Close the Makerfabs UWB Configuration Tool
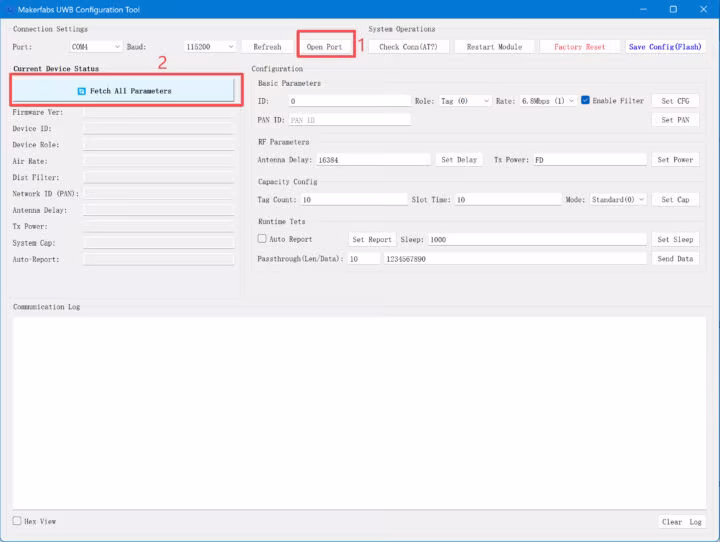 pos(703,9)
